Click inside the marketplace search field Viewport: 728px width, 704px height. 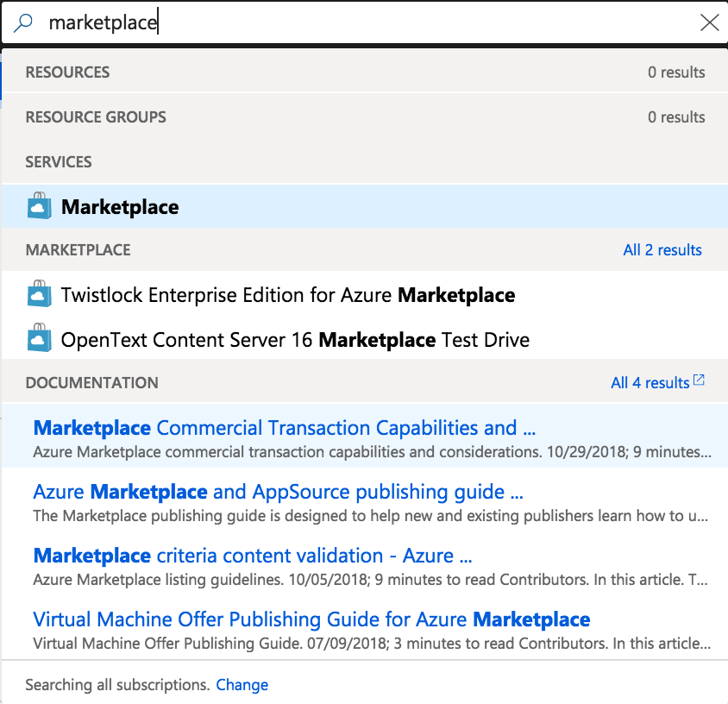345,23
